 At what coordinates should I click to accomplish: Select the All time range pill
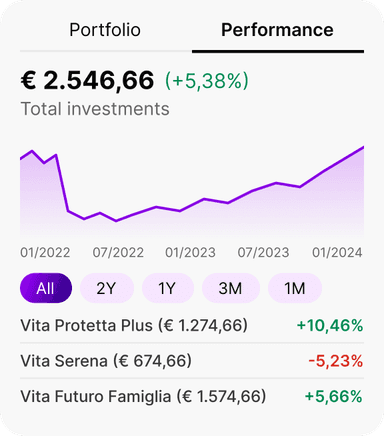tap(46, 288)
